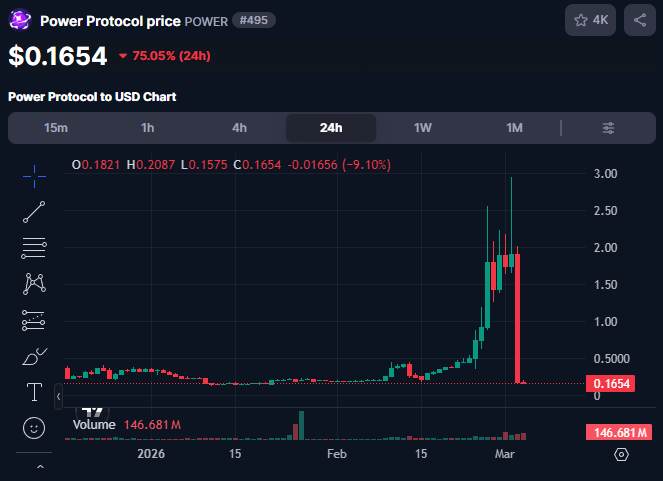663x481 pixels.
Task: Click the 146.681 M volume axis label
Action: (619, 432)
